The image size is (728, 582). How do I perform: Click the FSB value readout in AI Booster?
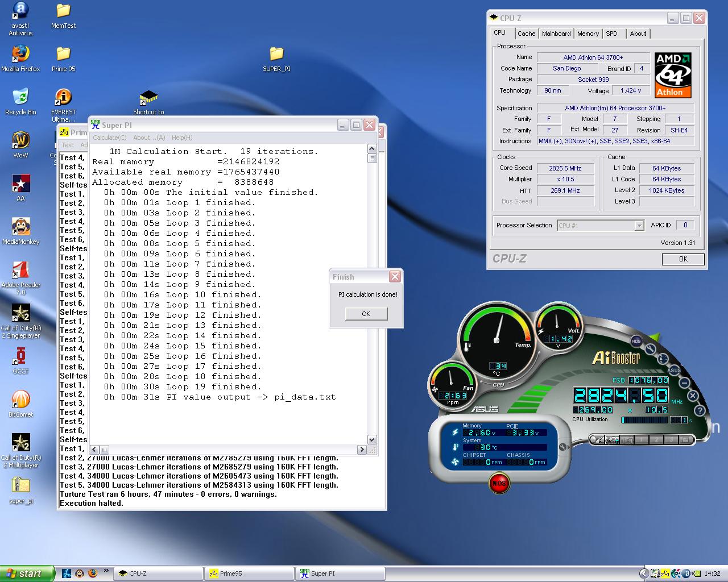[648, 380]
